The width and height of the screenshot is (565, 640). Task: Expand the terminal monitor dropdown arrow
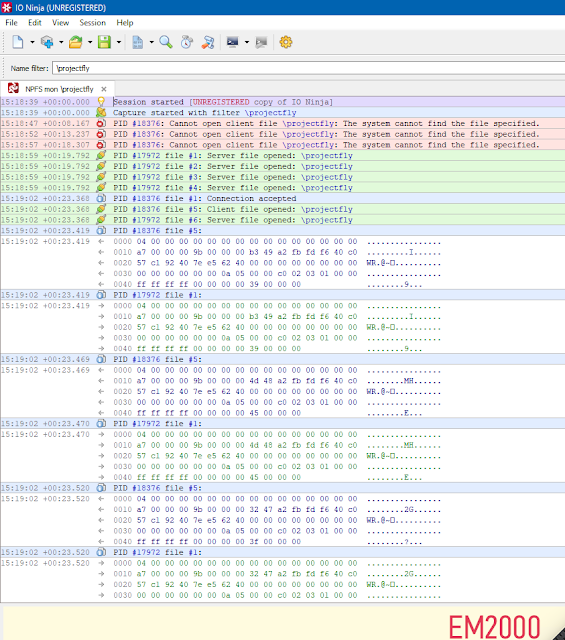(x=247, y=42)
